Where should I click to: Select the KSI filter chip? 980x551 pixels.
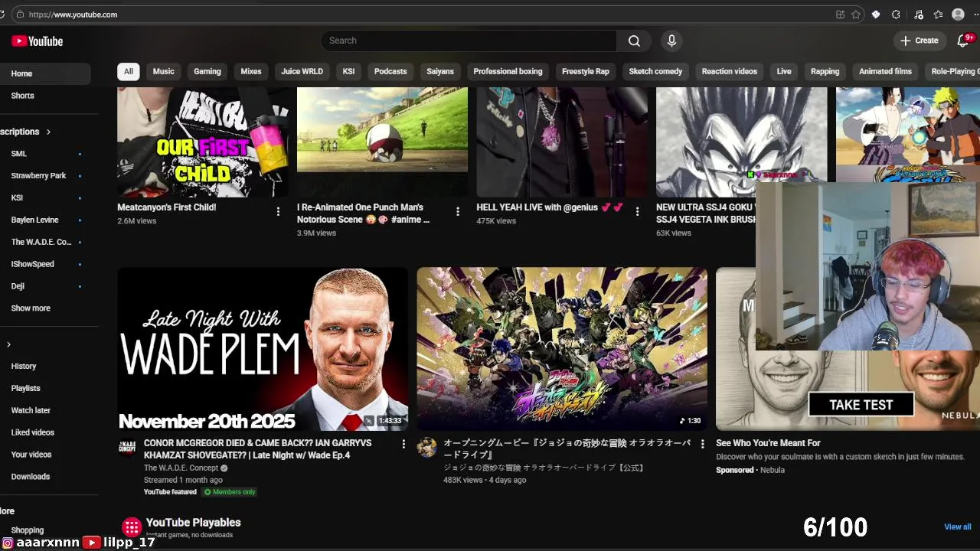click(348, 71)
